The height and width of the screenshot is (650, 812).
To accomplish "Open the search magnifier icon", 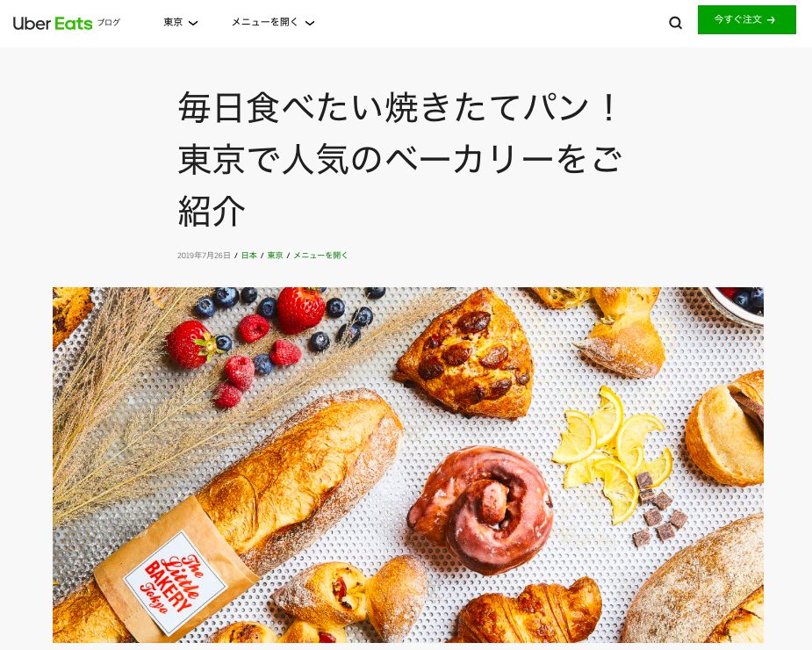I will click(x=675, y=23).
